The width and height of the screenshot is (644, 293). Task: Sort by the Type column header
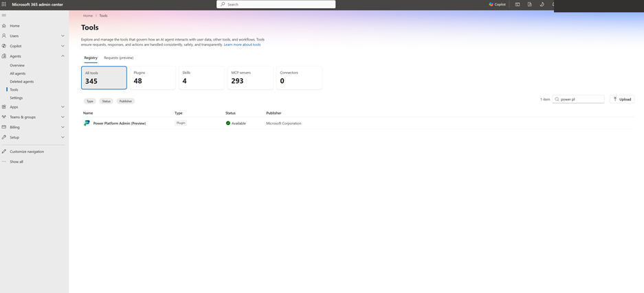[x=178, y=113]
